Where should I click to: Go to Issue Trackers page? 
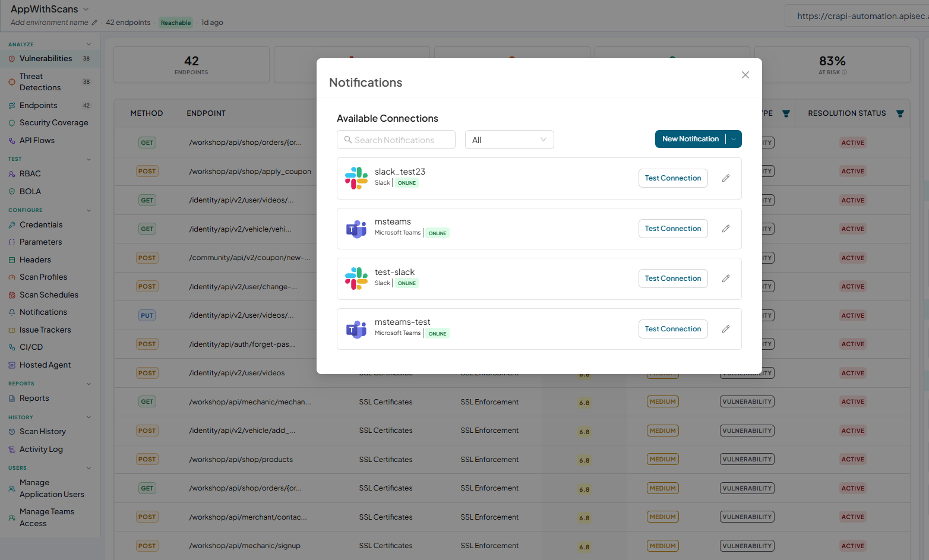[x=45, y=330]
